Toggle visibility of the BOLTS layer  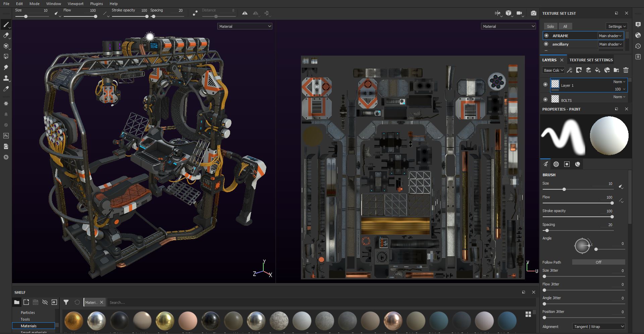click(x=545, y=99)
